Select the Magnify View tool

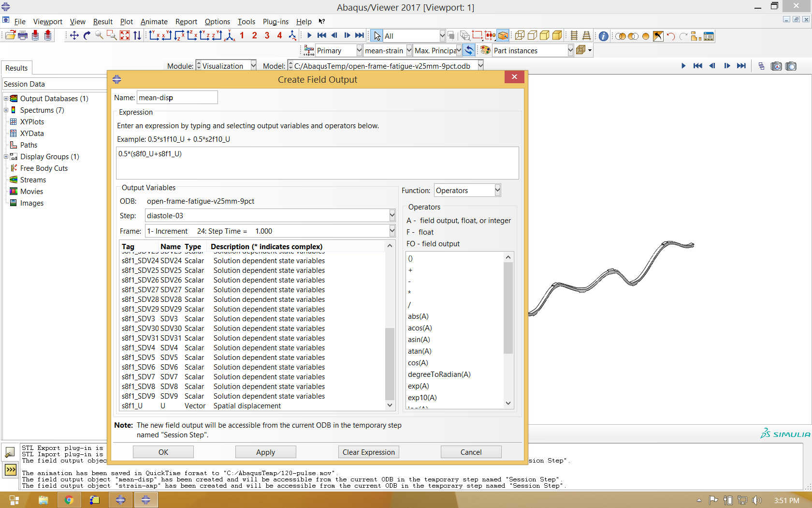(x=99, y=35)
